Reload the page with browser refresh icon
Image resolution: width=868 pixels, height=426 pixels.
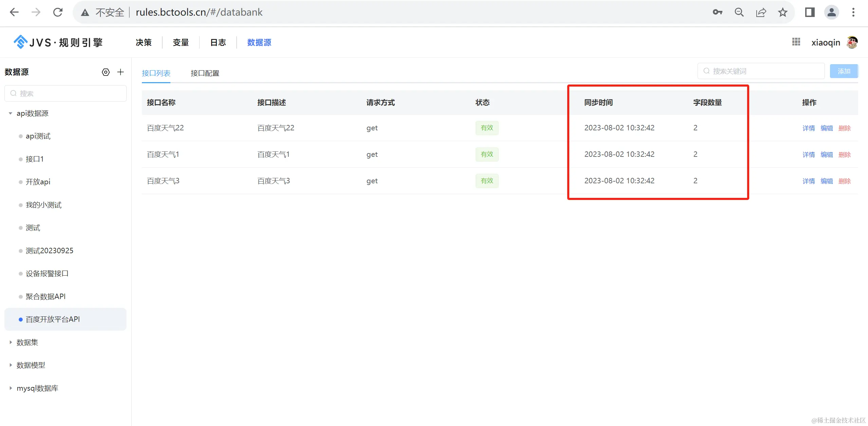pyautogui.click(x=58, y=13)
